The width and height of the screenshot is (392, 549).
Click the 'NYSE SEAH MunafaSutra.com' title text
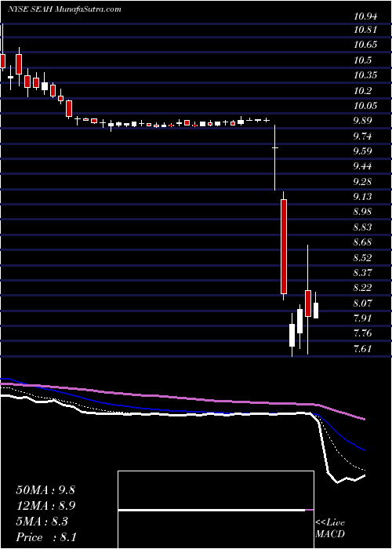64,9
